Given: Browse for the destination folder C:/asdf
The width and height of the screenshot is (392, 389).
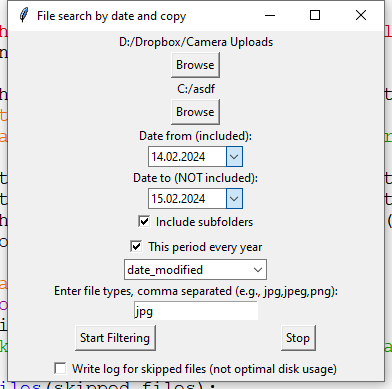Looking at the screenshot, I should (195, 112).
